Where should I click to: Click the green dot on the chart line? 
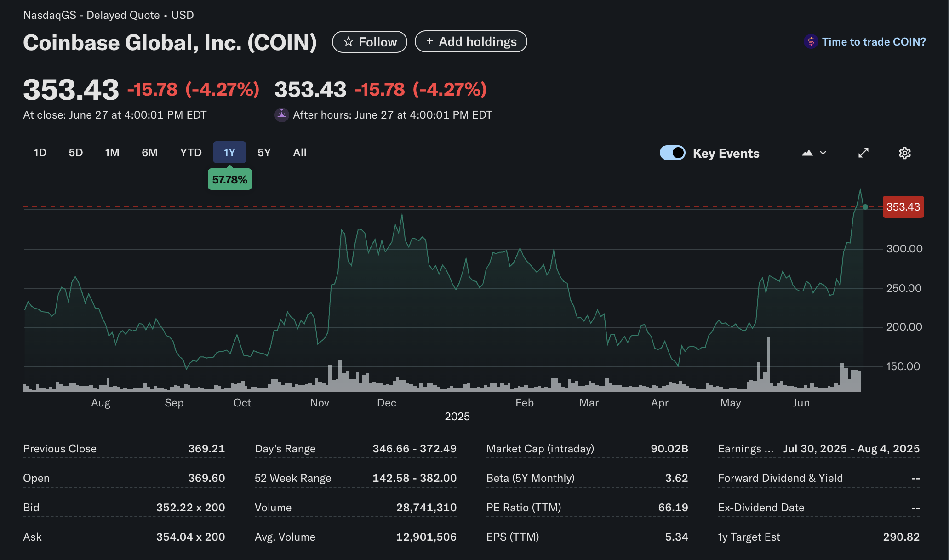(x=865, y=207)
